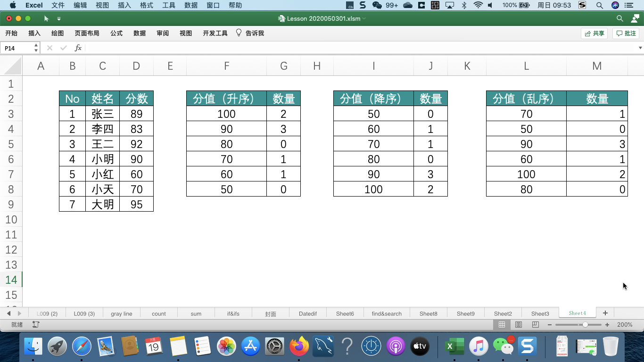Click the lightbulb Tell Me icon
Viewport: 644px width, 362px height.
click(239, 33)
